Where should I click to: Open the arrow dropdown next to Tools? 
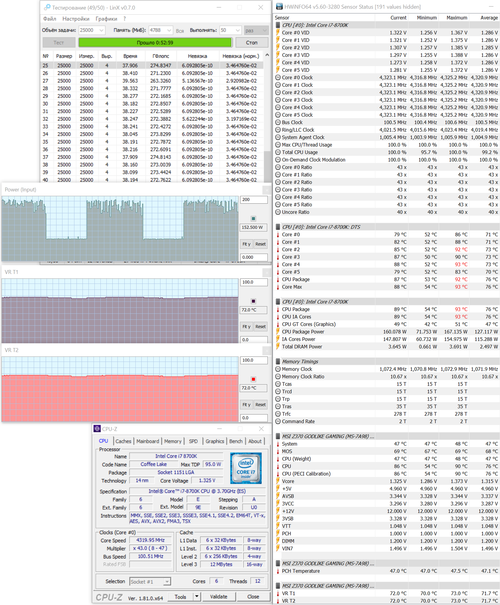[197, 597]
